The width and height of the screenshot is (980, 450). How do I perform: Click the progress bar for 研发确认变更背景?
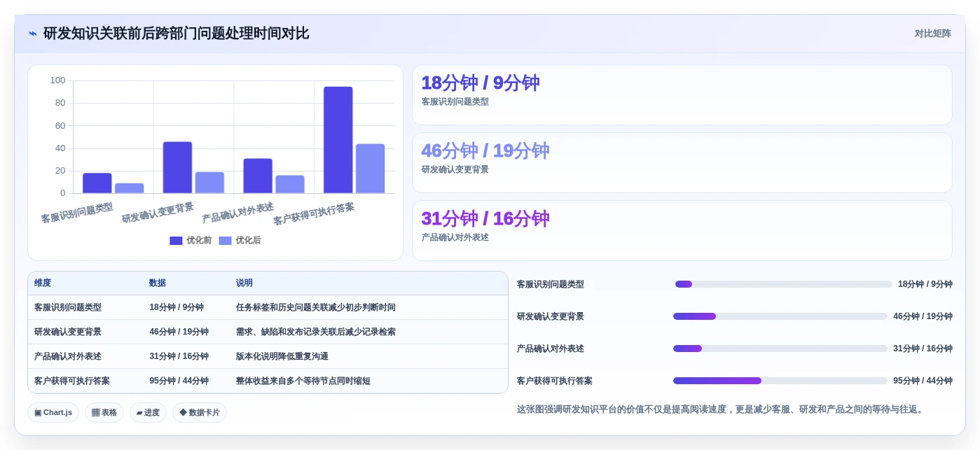tap(780, 316)
